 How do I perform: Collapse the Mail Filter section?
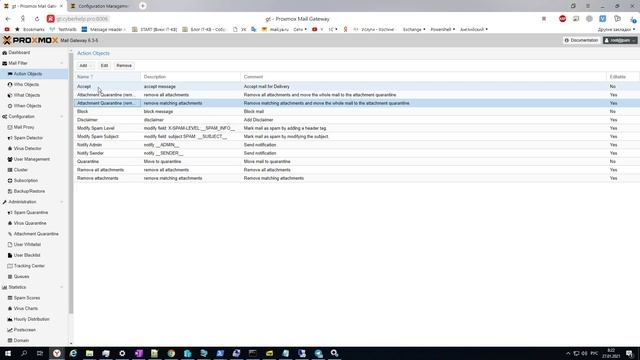(x=62, y=63)
